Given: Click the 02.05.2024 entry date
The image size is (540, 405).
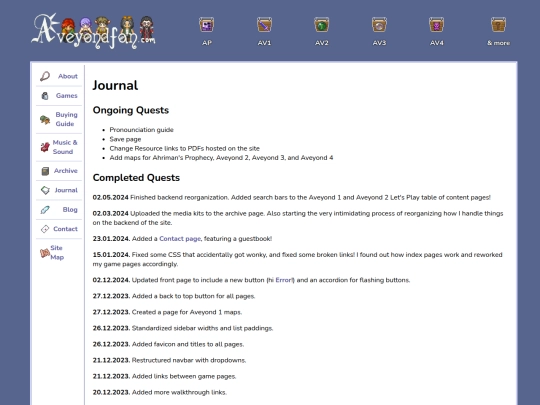Looking at the screenshot, I should [x=111, y=197].
